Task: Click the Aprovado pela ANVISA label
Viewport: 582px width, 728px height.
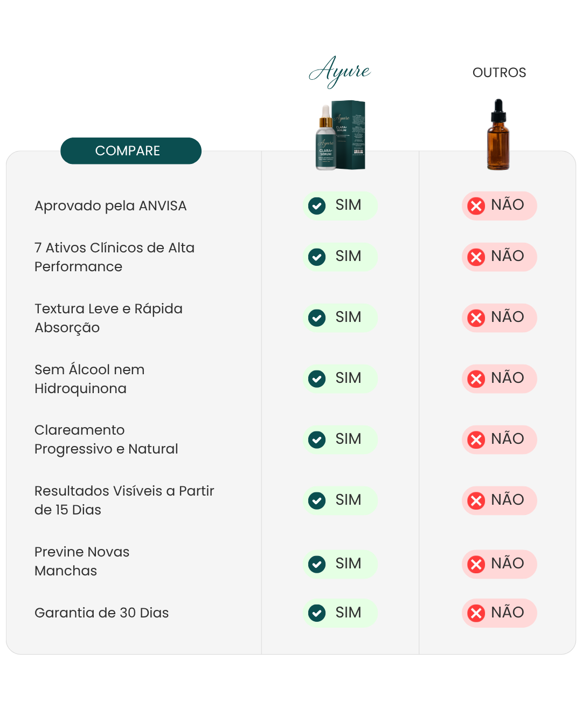Action: pyautogui.click(x=110, y=206)
